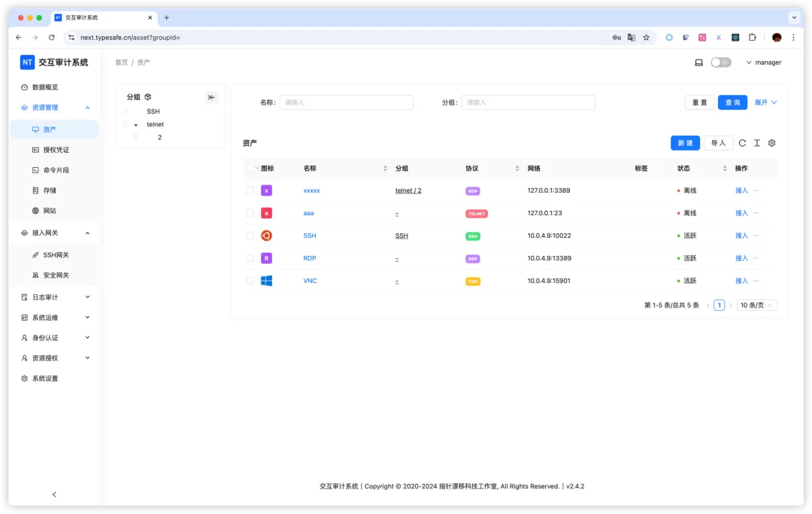Check the SSH row checkbox

click(x=250, y=236)
